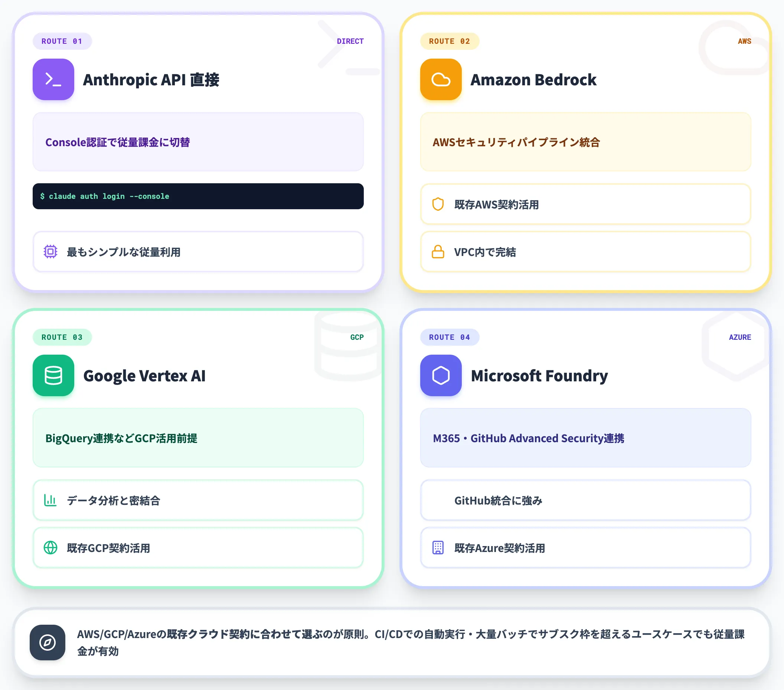Click the ROUTE 02 badge
This screenshot has width=784, height=690.
(x=450, y=41)
